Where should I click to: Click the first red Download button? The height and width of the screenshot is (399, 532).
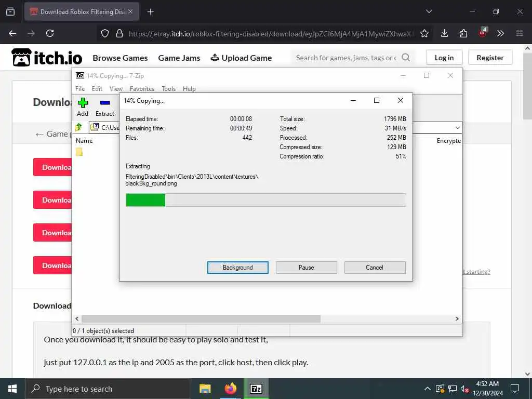pos(52,167)
